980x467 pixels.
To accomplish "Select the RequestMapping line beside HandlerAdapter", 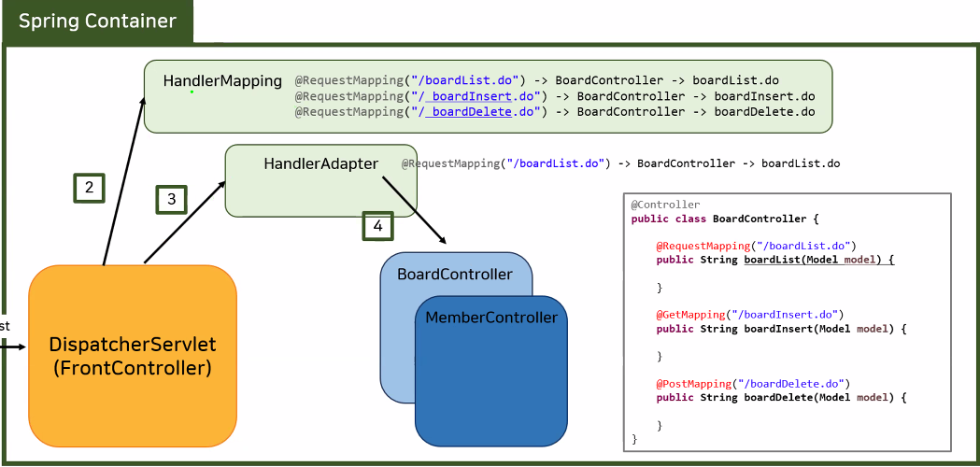I will (x=620, y=163).
